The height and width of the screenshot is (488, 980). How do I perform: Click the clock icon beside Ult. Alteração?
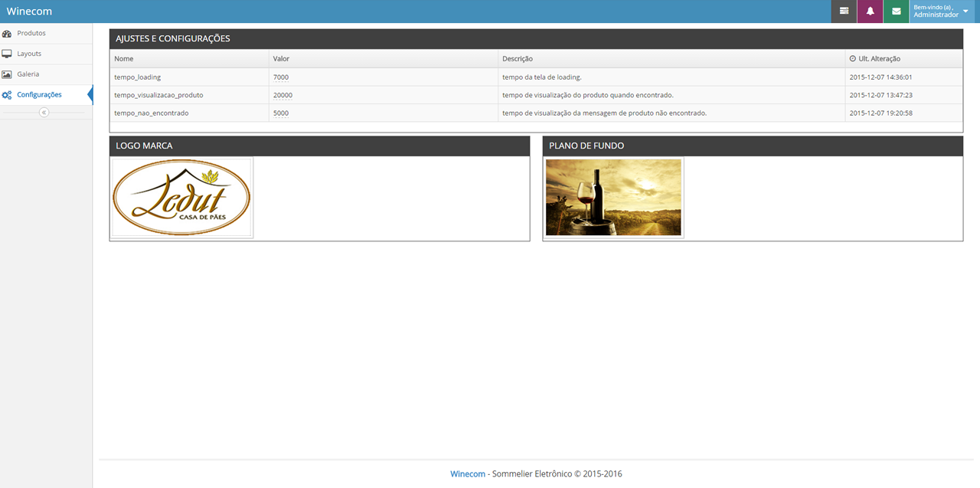[853, 59]
